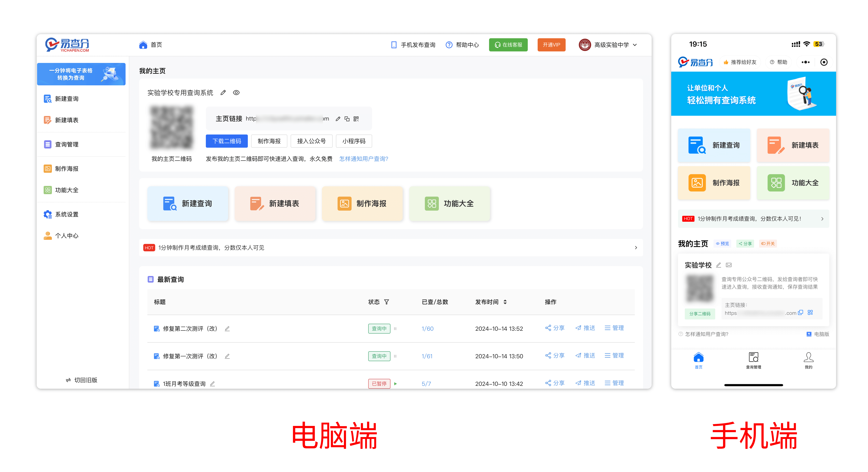Click the 制作海报 button under 主页链接

(269, 141)
